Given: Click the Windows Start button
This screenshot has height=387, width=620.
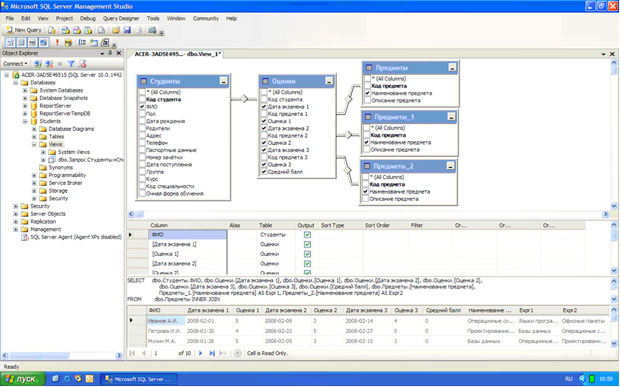Looking at the screenshot, I should [23, 379].
